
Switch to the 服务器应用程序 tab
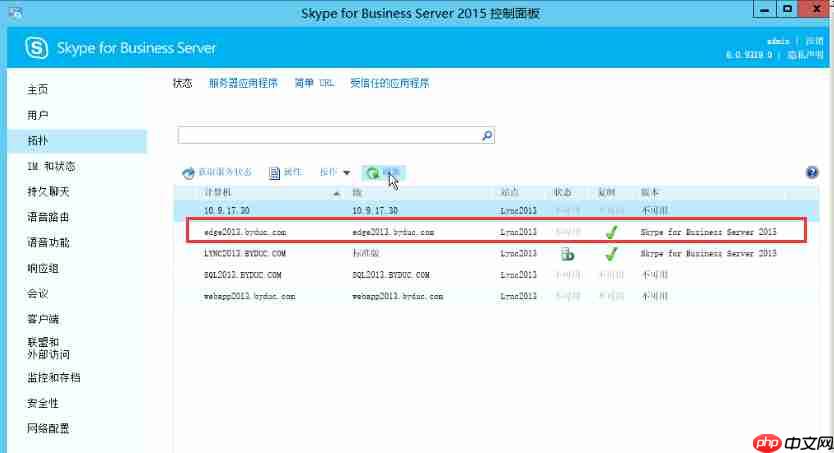(243, 83)
